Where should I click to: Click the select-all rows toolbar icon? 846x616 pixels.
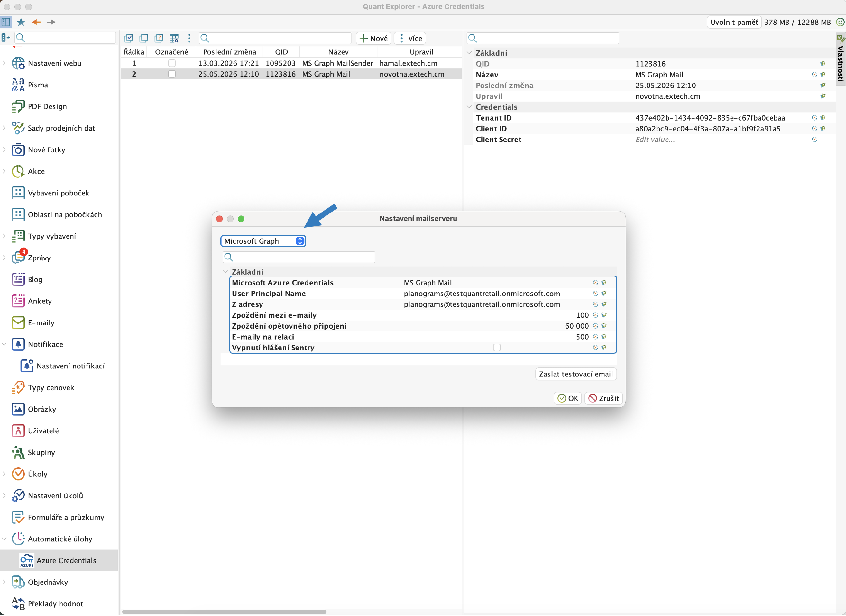129,38
